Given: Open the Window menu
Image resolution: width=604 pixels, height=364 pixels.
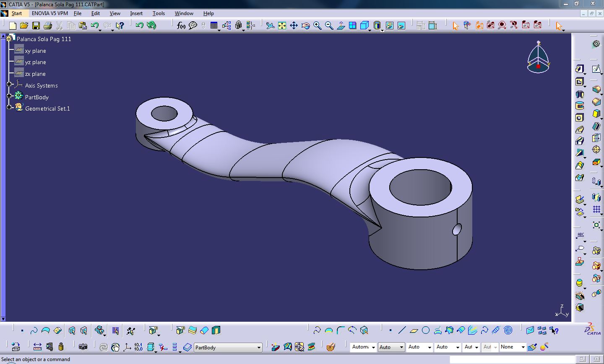Looking at the screenshot, I should tap(184, 13).
